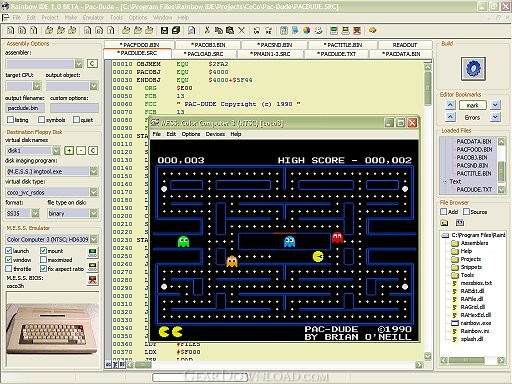Click the color wheel toolbar icon
This screenshot has width=512, height=384.
(x=306, y=31)
